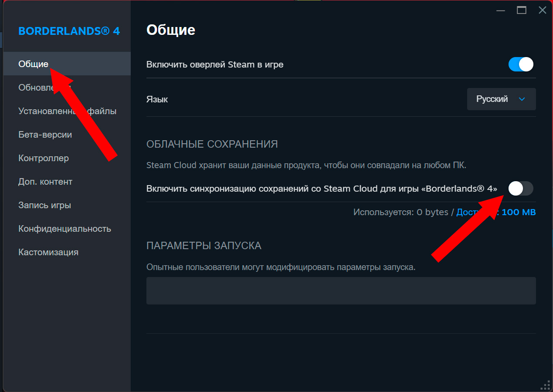Viewport: 553px width, 392px height.
Task: Click the 100 MB available storage text
Action: [x=519, y=212]
